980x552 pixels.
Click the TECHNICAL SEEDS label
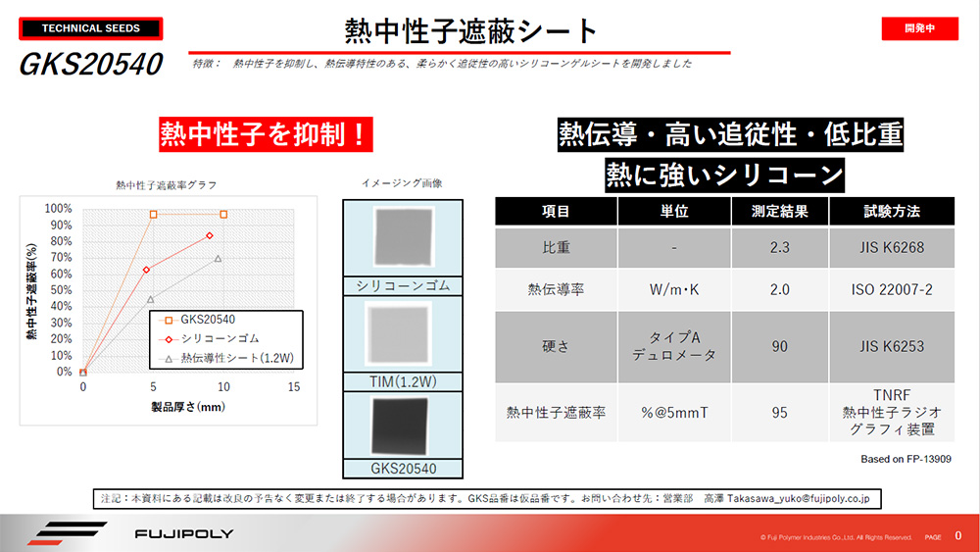coord(90,28)
